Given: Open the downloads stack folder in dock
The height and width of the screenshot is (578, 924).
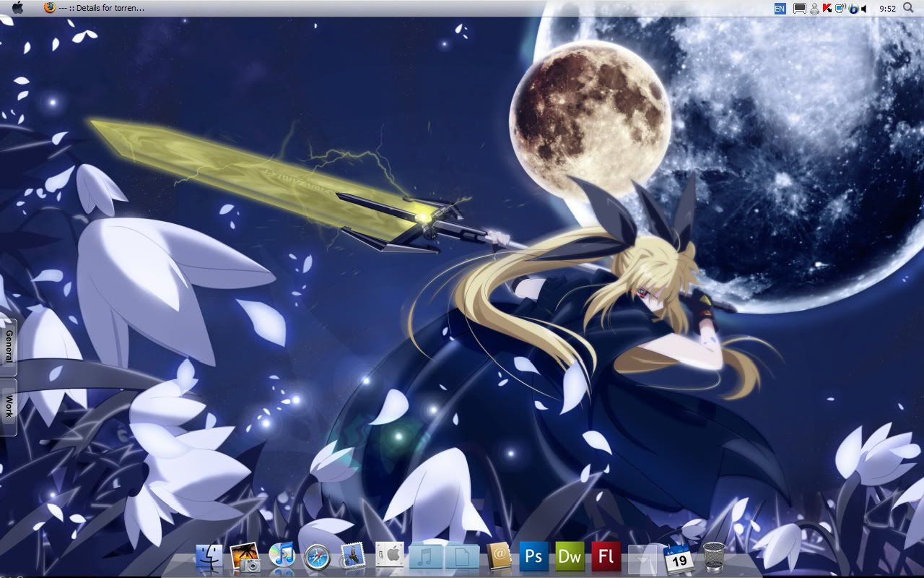Looking at the screenshot, I should click(x=644, y=558).
